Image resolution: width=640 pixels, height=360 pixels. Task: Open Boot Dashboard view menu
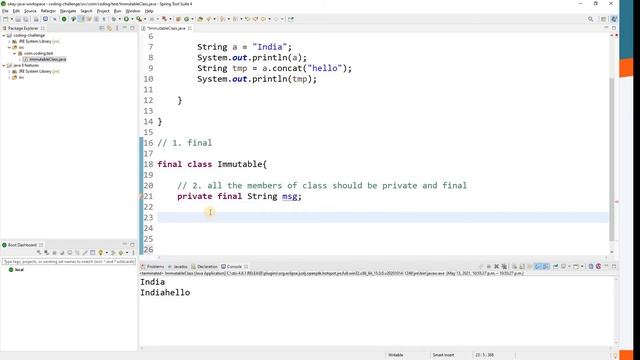[x=133, y=253]
